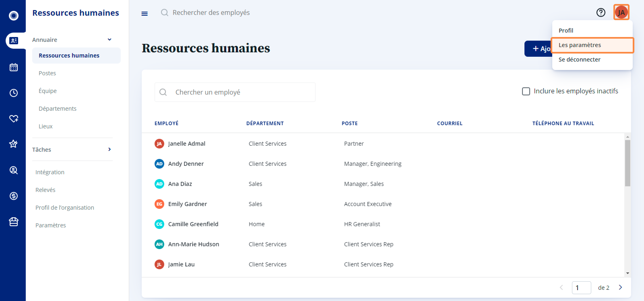Click Jamie Lau's JL avatar

click(x=159, y=265)
